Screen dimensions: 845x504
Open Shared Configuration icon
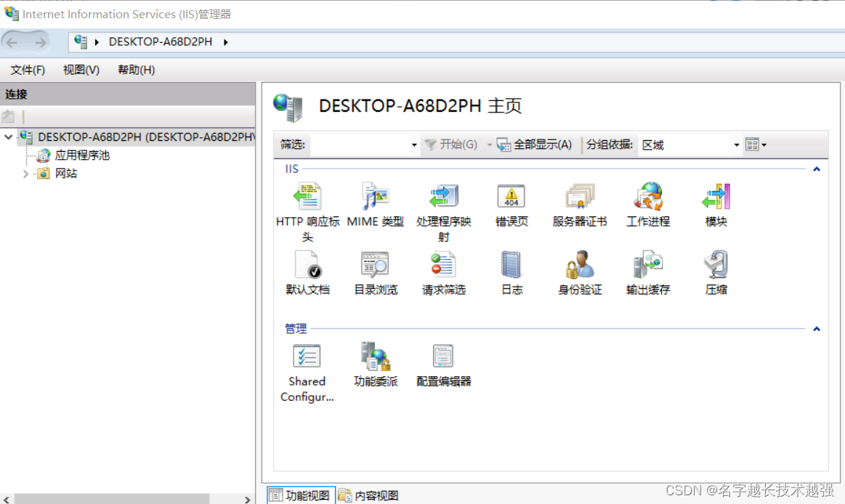pyautogui.click(x=307, y=356)
